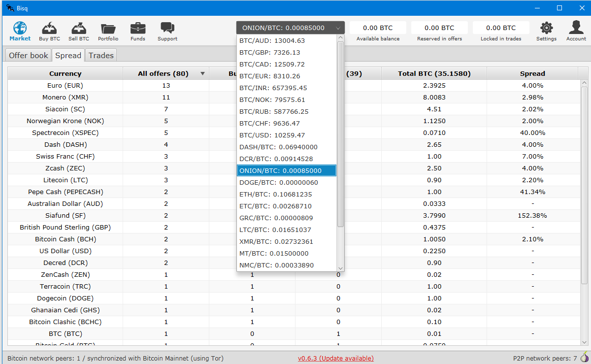Select BTC/NOK price entry

[x=287, y=99]
